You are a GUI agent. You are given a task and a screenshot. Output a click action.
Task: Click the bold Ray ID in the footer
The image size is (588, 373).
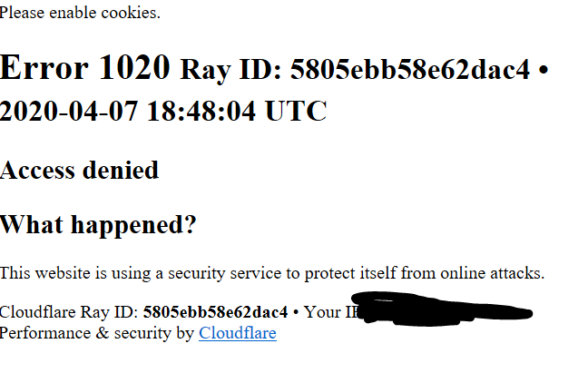(215, 313)
